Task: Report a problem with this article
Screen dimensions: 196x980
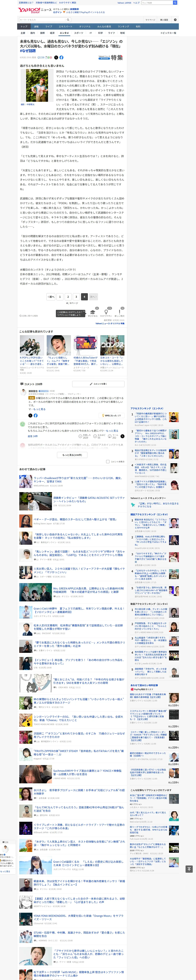Action: tap(29, 316)
